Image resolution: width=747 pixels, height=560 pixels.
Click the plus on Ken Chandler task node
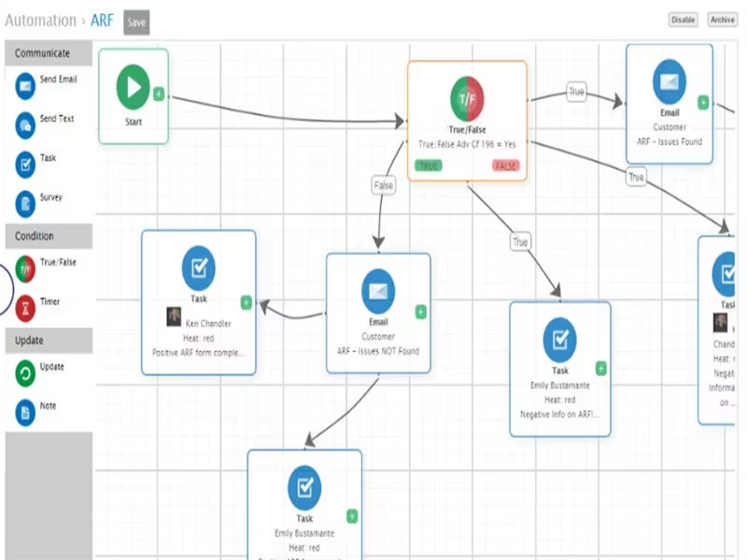(x=247, y=302)
